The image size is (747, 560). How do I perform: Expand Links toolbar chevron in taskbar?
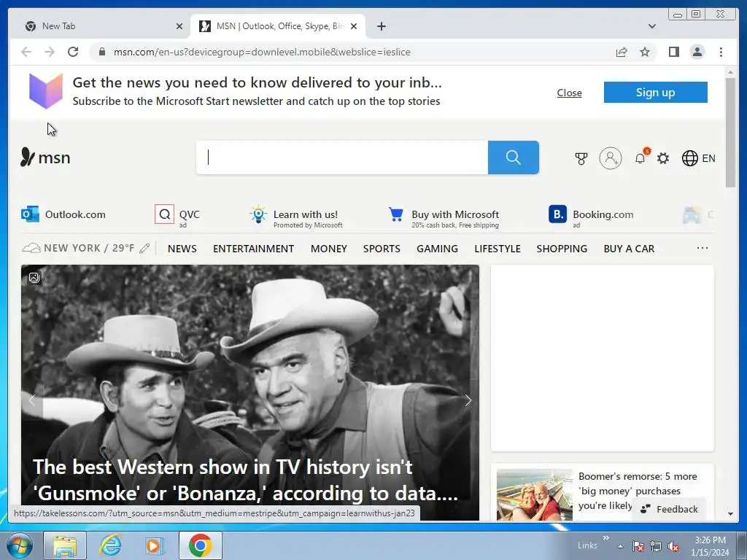coord(605,537)
